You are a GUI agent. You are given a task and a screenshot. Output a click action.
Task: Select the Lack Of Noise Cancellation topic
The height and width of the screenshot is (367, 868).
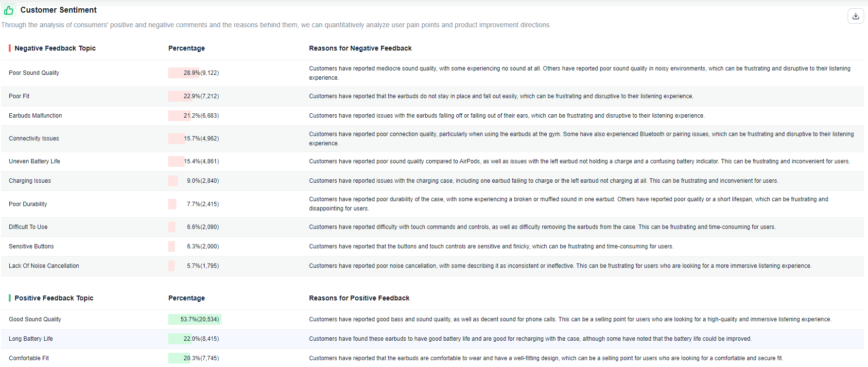pos(44,266)
